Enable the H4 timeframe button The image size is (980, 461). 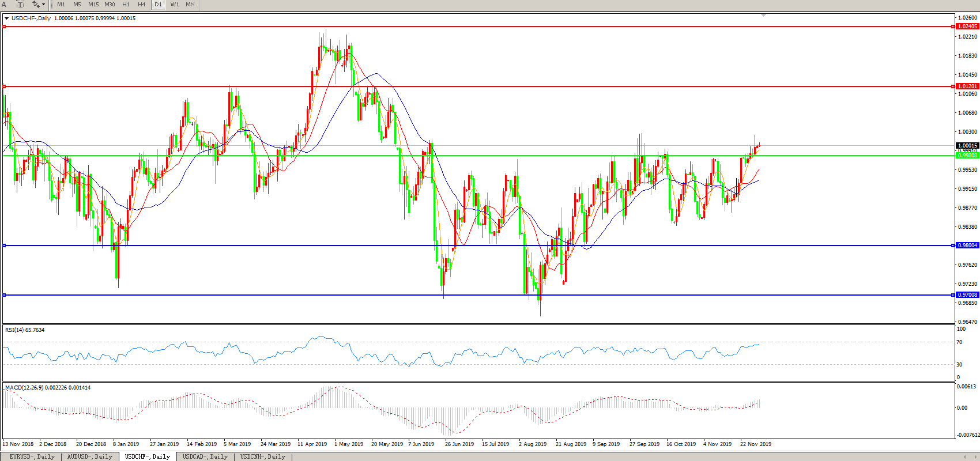pyautogui.click(x=142, y=5)
